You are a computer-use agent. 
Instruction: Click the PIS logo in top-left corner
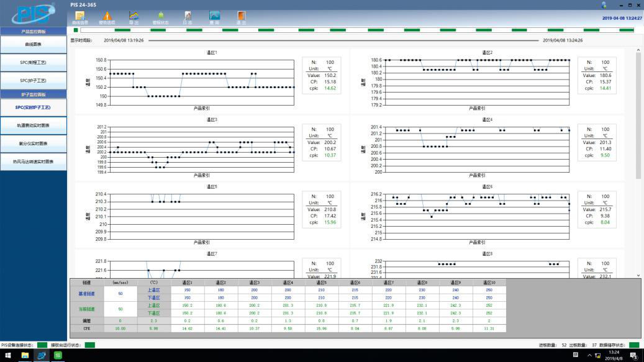tap(34, 13)
